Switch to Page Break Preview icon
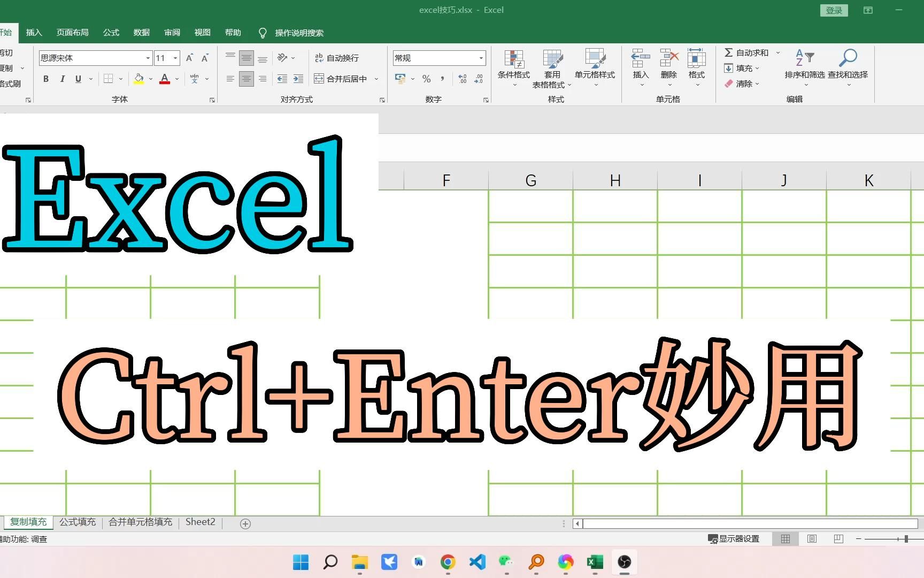The height and width of the screenshot is (578, 924). point(838,539)
